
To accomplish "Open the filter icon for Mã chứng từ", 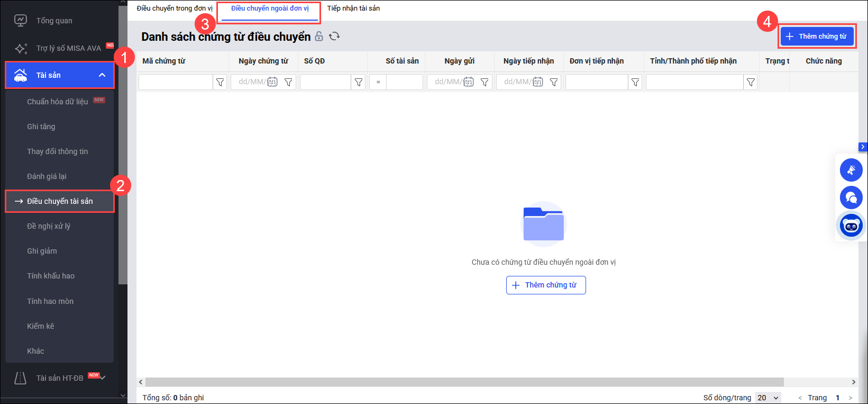I will 220,82.
